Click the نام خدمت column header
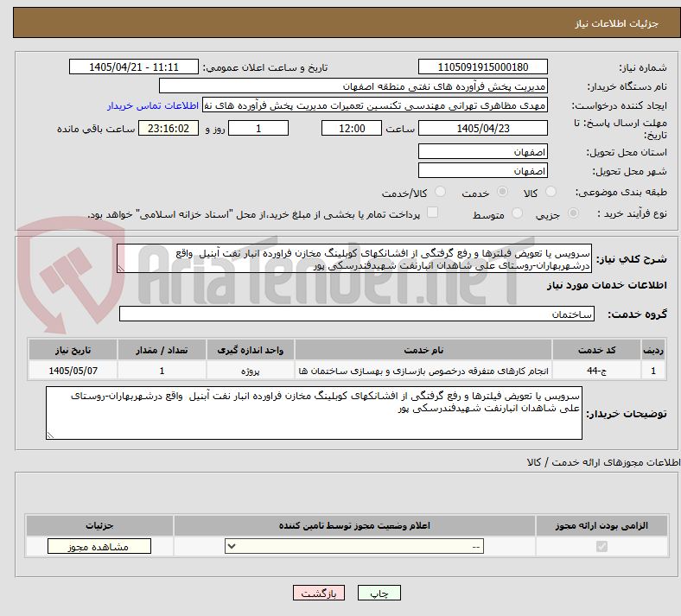681x616 pixels. pos(423,350)
